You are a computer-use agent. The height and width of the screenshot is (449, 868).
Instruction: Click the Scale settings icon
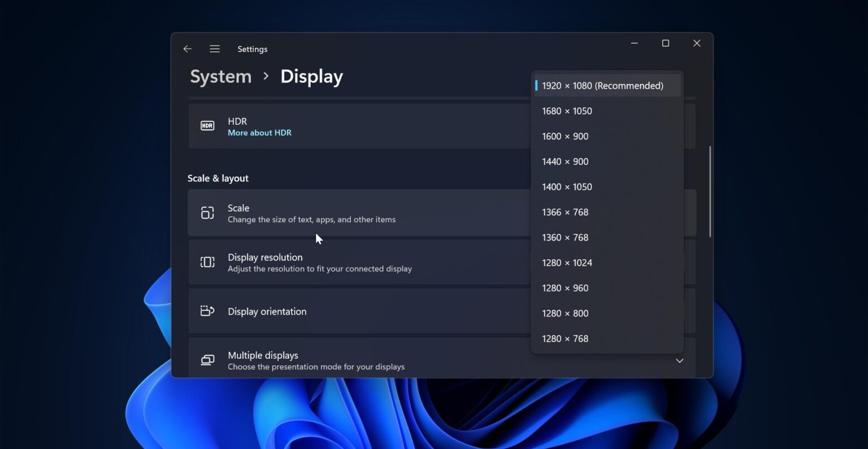pyautogui.click(x=207, y=213)
